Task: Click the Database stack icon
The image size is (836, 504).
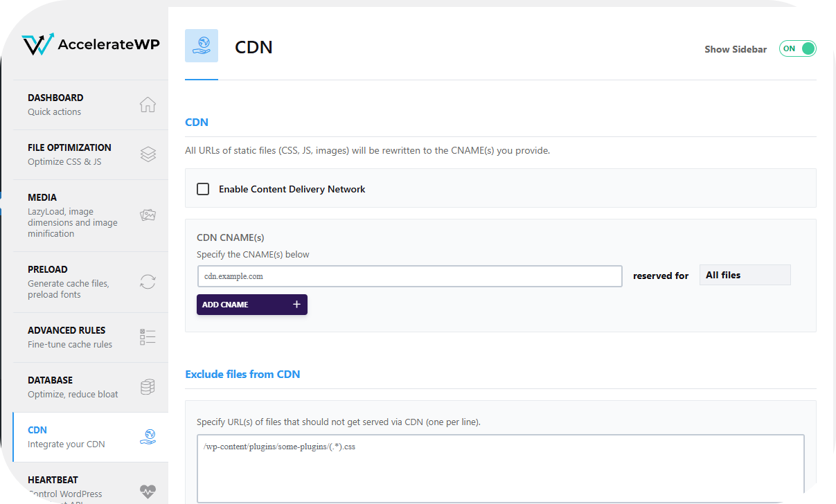Action: click(x=148, y=387)
